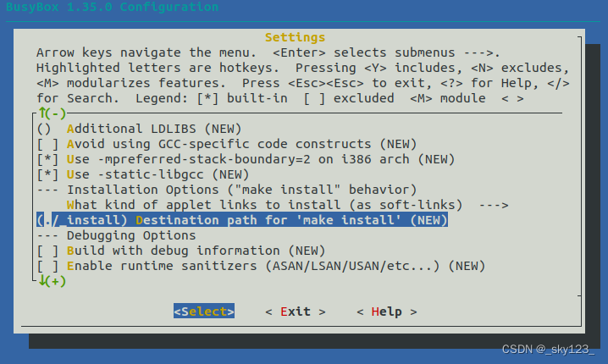Click the (./_install) path value field
The height and width of the screenshot is (364, 608).
(82, 220)
